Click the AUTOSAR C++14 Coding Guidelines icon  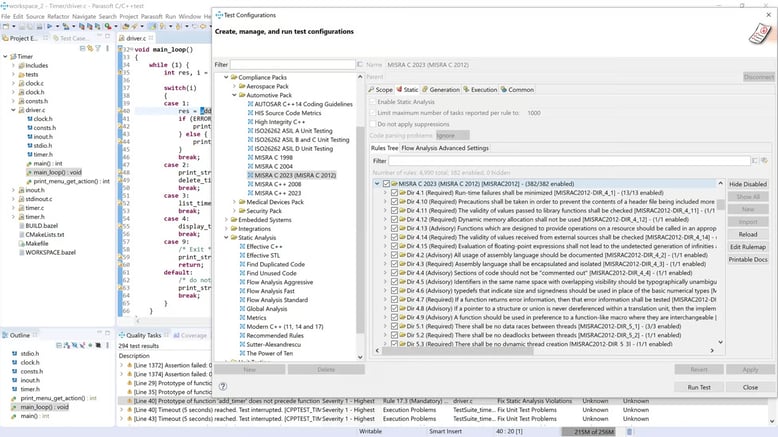(248, 103)
